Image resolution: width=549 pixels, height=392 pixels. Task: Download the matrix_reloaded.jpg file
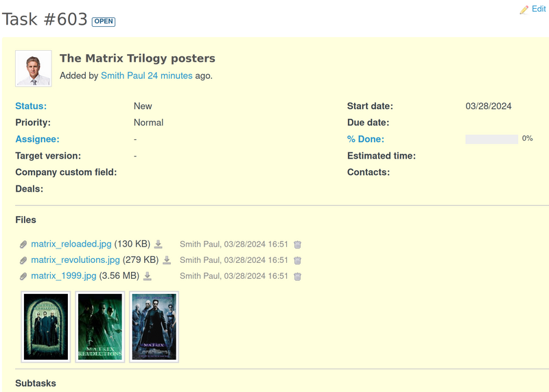(x=159, y=244)
